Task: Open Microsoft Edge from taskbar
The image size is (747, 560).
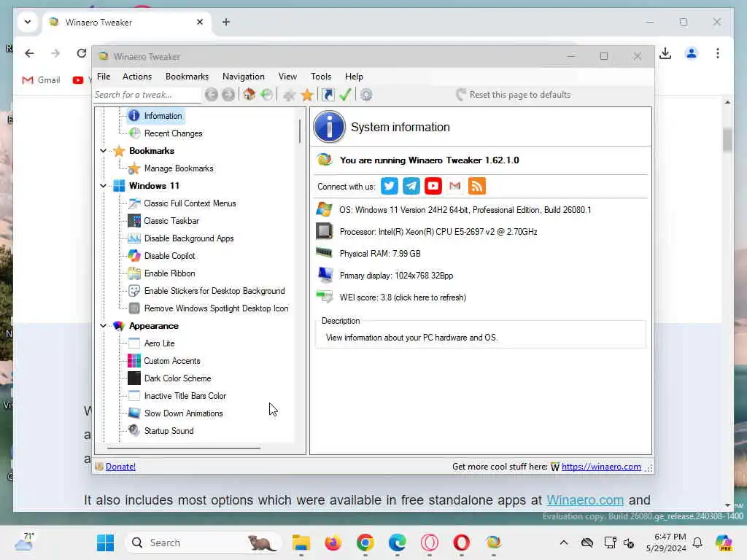Action: pos(398,542)
